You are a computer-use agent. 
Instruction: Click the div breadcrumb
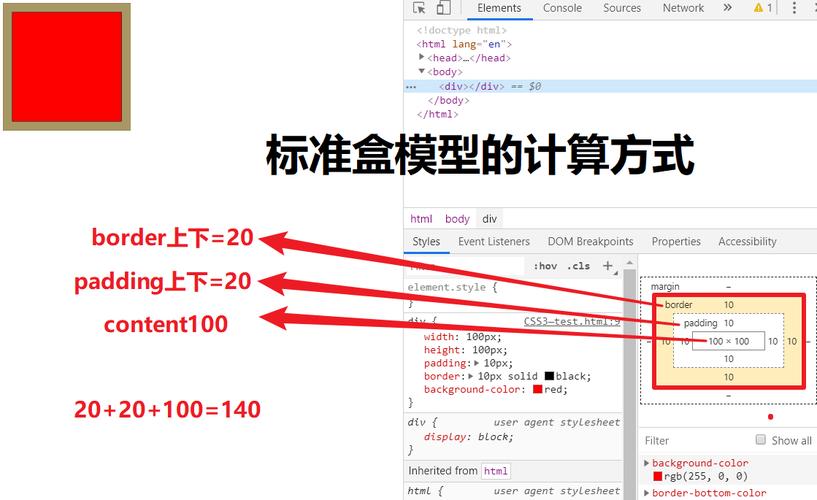(x=489, y=219)
